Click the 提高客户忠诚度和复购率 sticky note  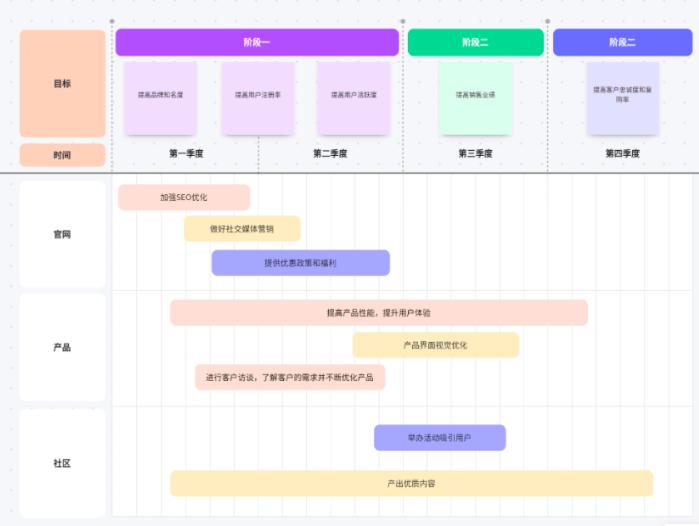point(622,97)
